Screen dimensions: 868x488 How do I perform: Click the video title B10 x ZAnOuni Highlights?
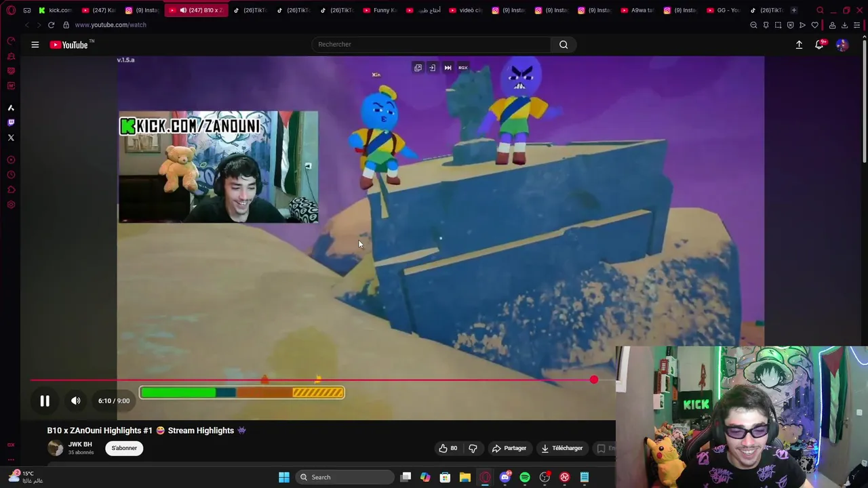146,430
